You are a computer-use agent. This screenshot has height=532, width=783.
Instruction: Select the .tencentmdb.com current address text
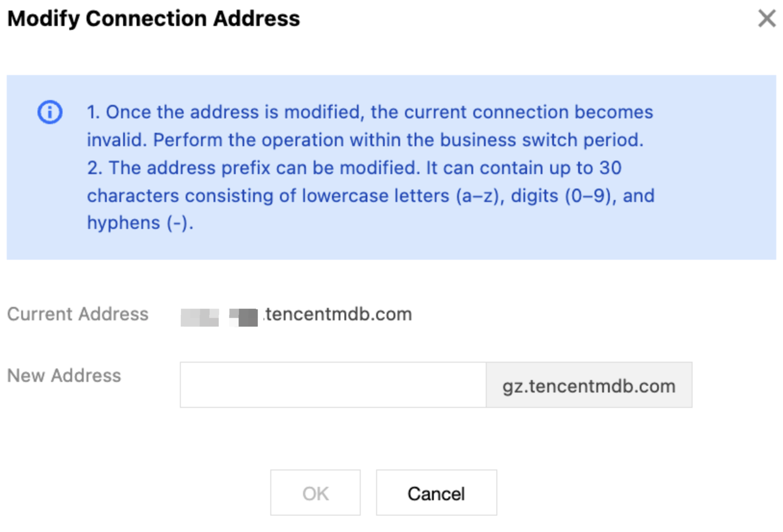tap(339, 315)
